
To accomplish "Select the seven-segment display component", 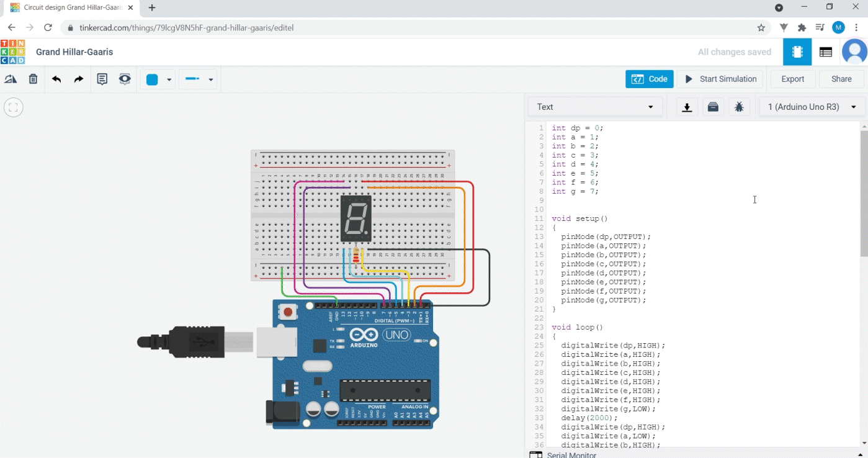I will tap(356, 218).
